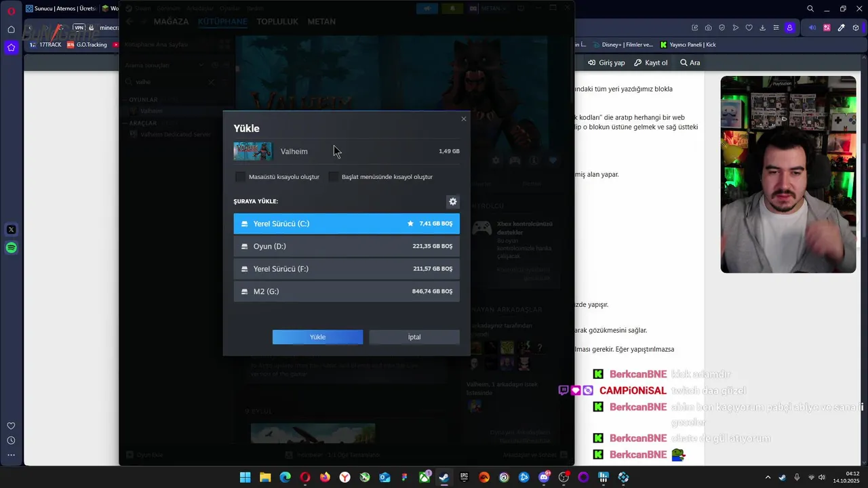Viewport: 868px width, 488px height.
Task: Open Spotify in Opera sidebar
Action: 11,248
